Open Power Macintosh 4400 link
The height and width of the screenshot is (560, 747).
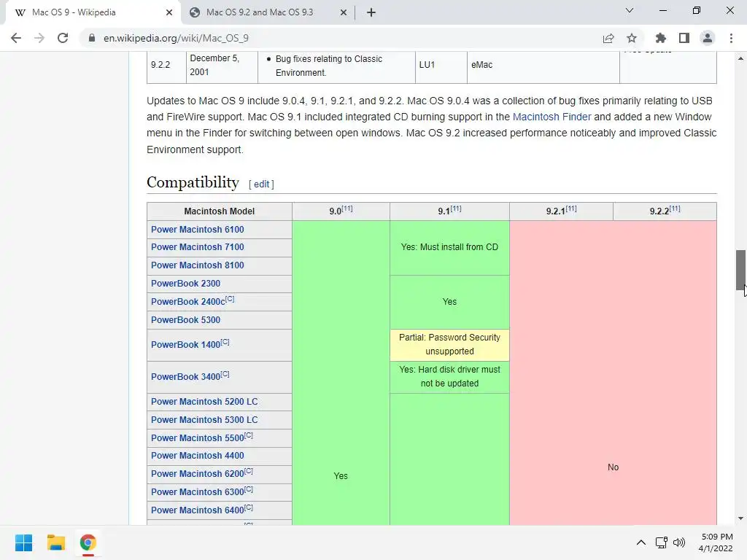pyautogui.click(x=197, y=456)
